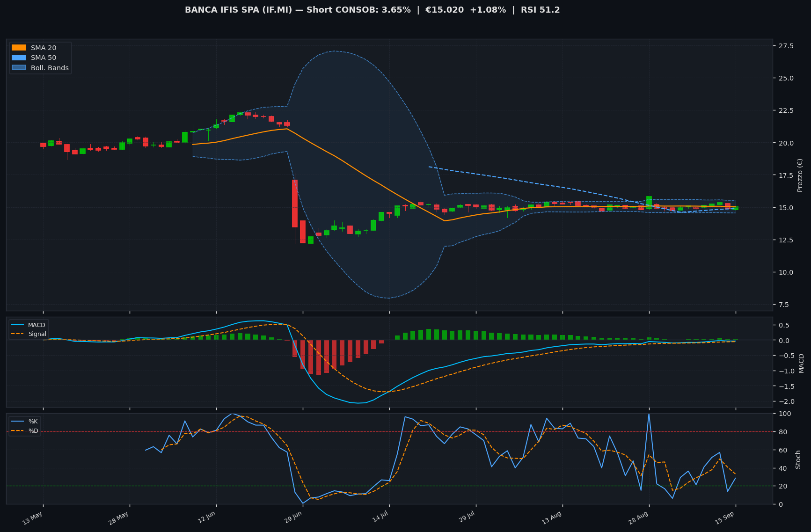Image resolution: width=811 pixels, height=532 pixels.
Task: Click the deepest red MACD histogram bar
Action: [319, 357]
